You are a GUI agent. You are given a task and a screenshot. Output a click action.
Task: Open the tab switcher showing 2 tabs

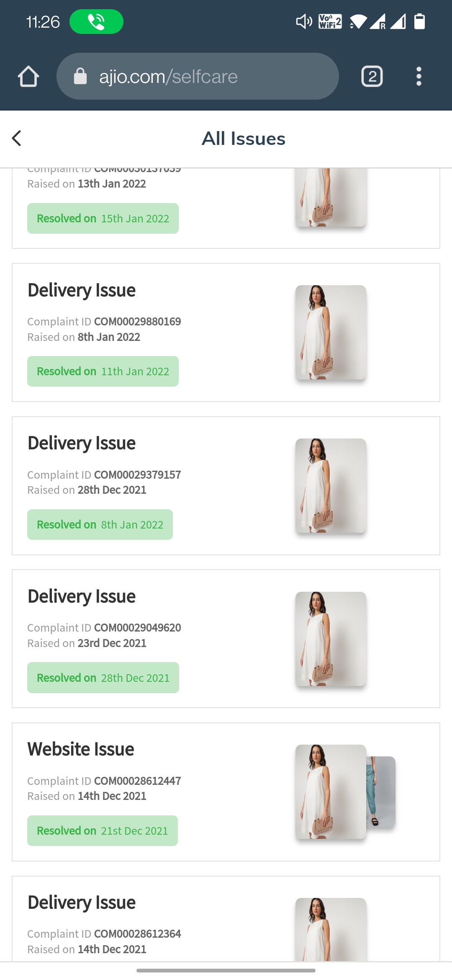pos(372,76)
